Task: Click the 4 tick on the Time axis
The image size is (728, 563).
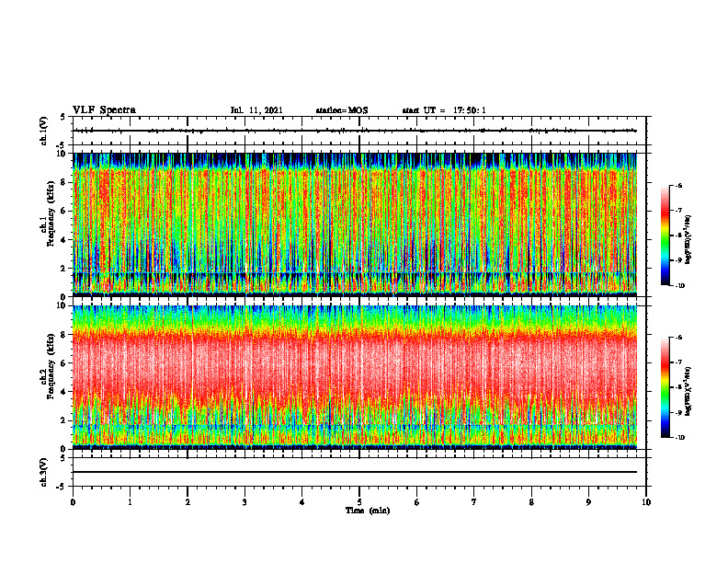Action: [x=302, y=502]
